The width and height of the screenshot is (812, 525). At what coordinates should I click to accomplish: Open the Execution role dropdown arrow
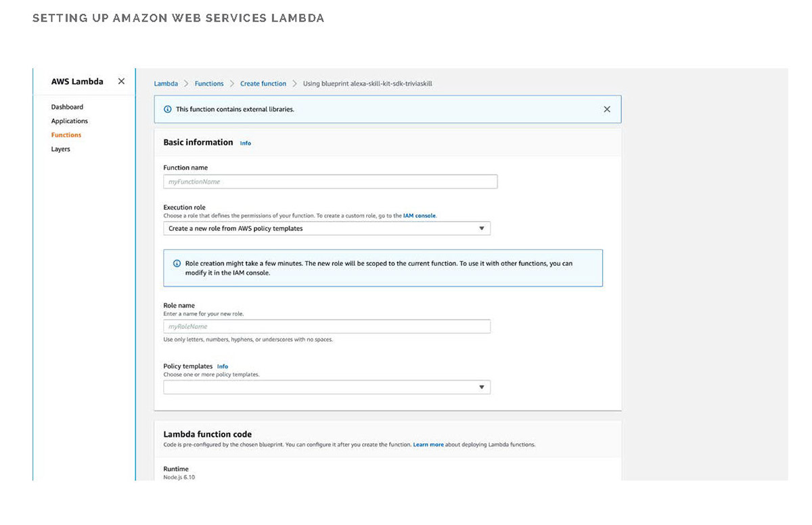pos(482,229)
